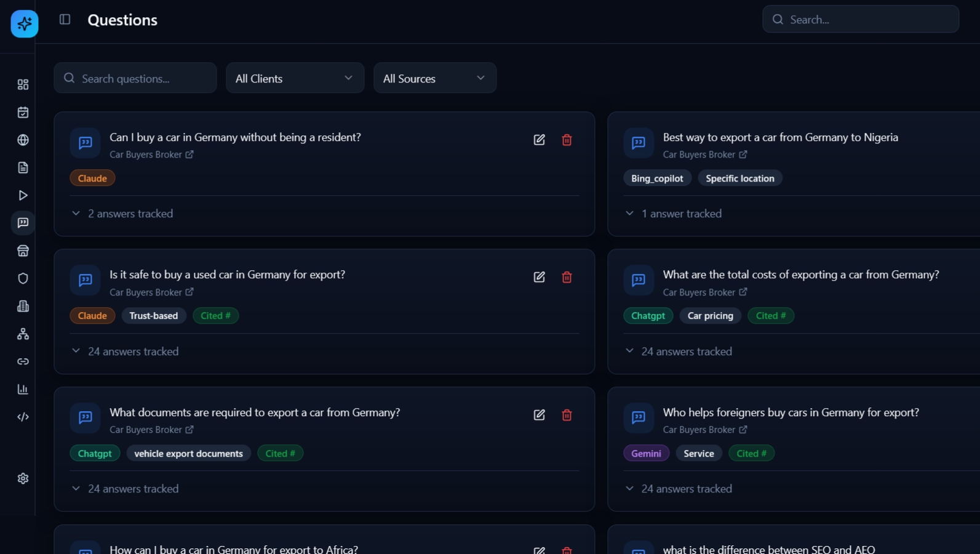Click Chatgpt tag on 'What documents are required' card
The width and height of the screenshot is (980, 554).
point(95,454)
